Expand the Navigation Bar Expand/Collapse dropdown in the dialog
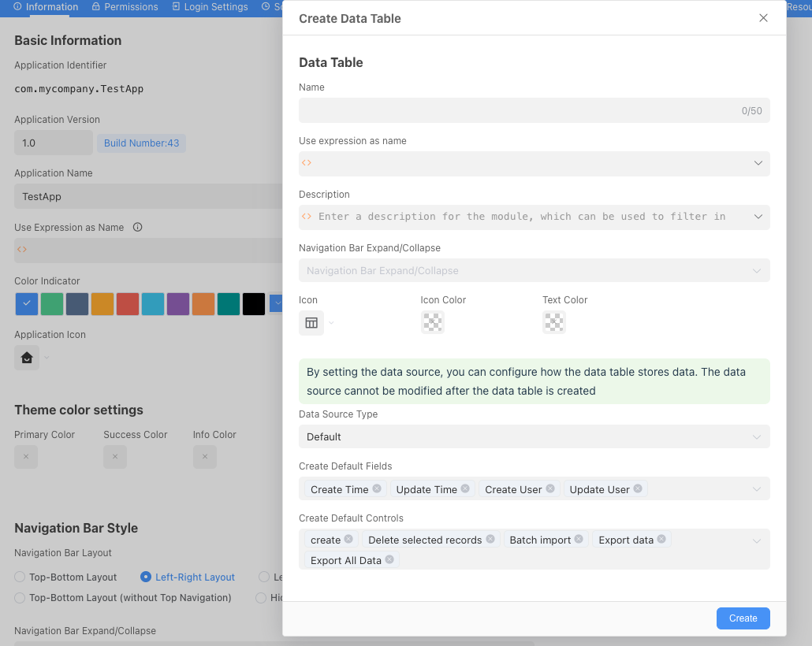This screenshot has width=812, height=646. click(x=534, y=269)
